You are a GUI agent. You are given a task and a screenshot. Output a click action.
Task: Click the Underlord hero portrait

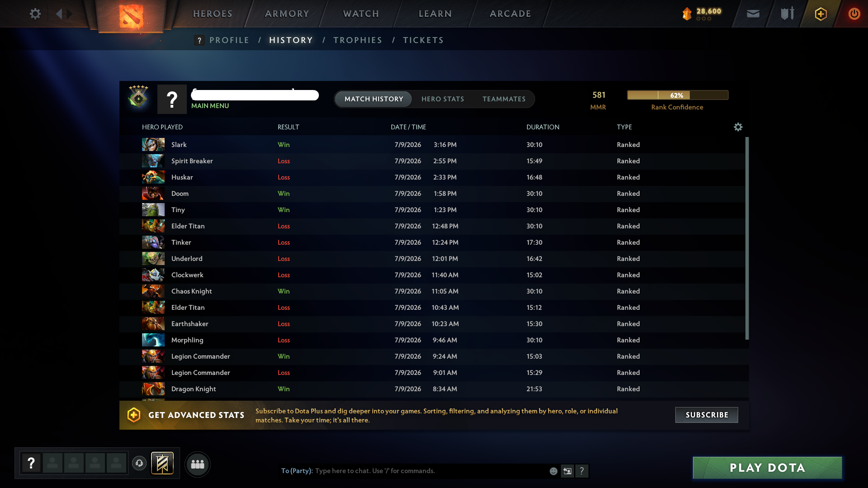pyautogui.click(x=153, y=259)
